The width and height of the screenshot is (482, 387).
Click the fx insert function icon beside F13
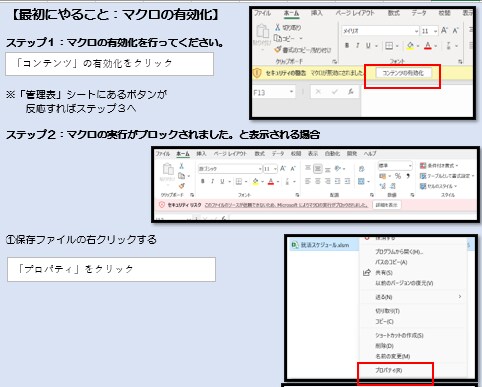350,92
